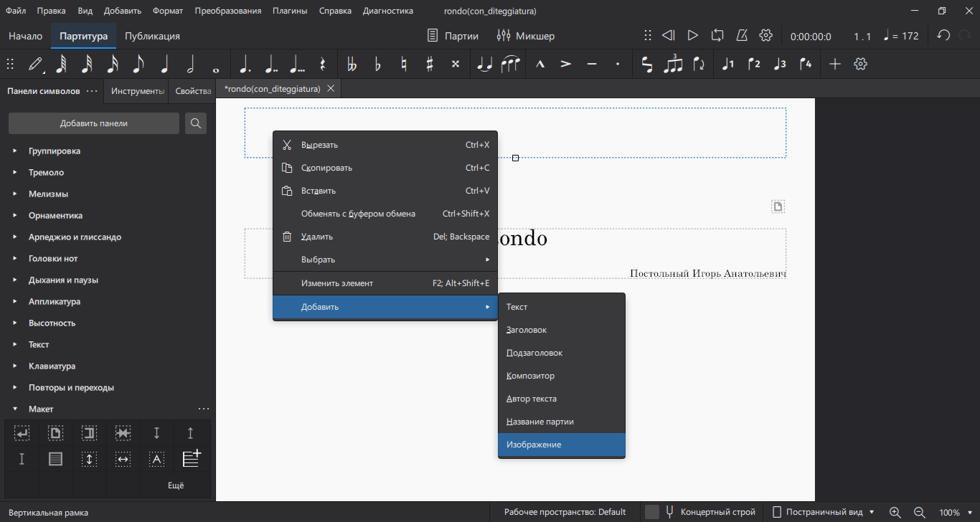
Task: Add the accent articulation
Action: (x=566, y=64)
